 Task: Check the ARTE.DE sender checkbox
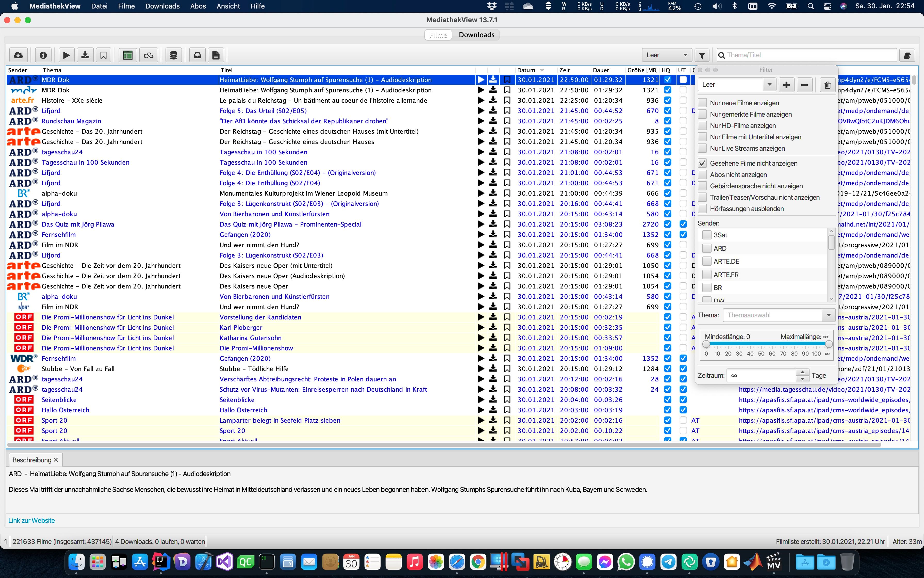707,261
